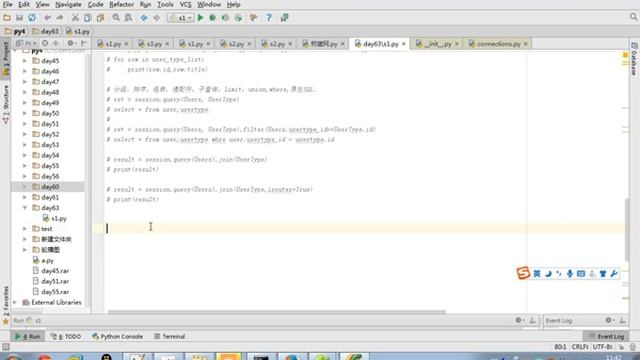Click the Open folder toolbar icon
The height and width of the screenshot is (360, 640).
(x=7, y=18)
